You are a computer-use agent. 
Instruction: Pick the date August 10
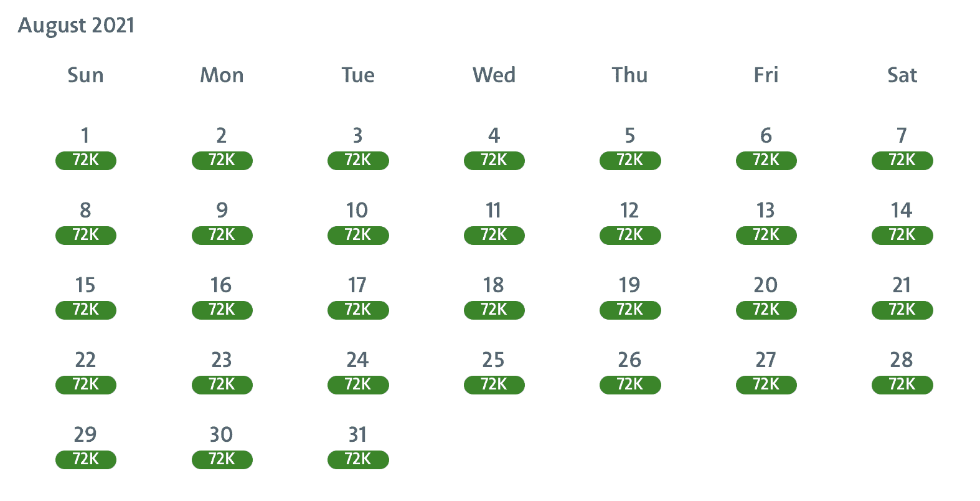point(357,211)
